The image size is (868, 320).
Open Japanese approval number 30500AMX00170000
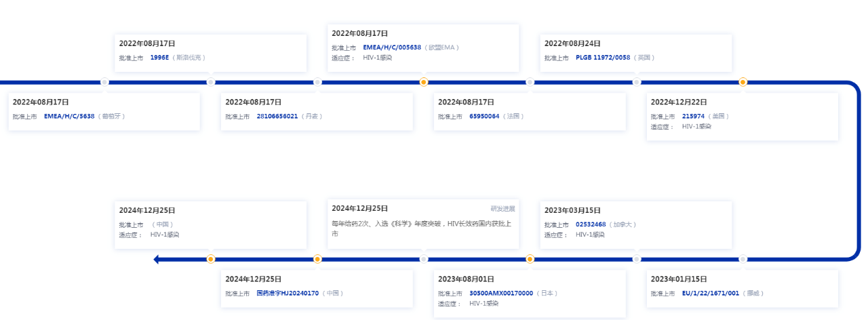coord(501,294)
